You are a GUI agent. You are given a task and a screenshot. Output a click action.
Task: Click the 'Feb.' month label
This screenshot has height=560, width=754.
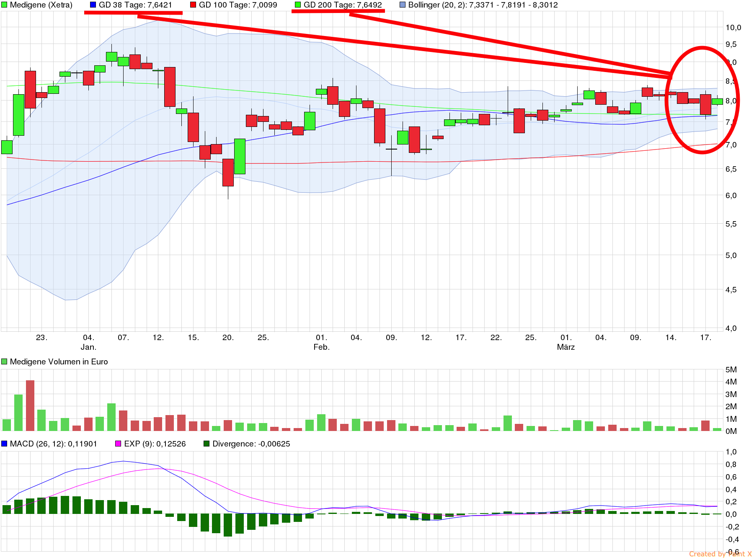click(322, 347)
